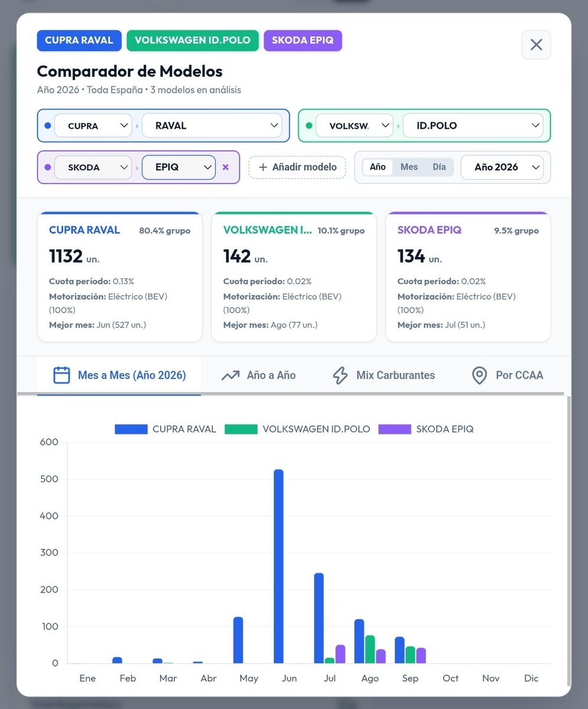Close the Comparador de Modelos dialog

(x=536, y=45)
